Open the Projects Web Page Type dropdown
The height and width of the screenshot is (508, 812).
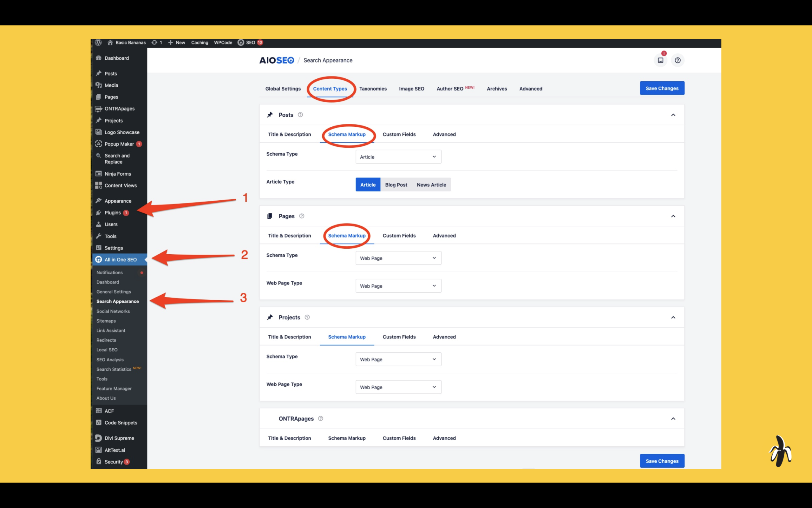(398, 387)
